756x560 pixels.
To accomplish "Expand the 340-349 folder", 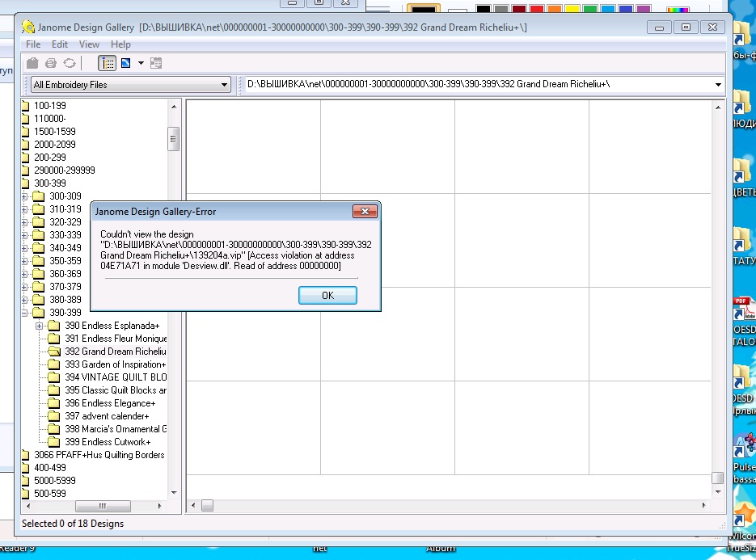I will (24, 248).
